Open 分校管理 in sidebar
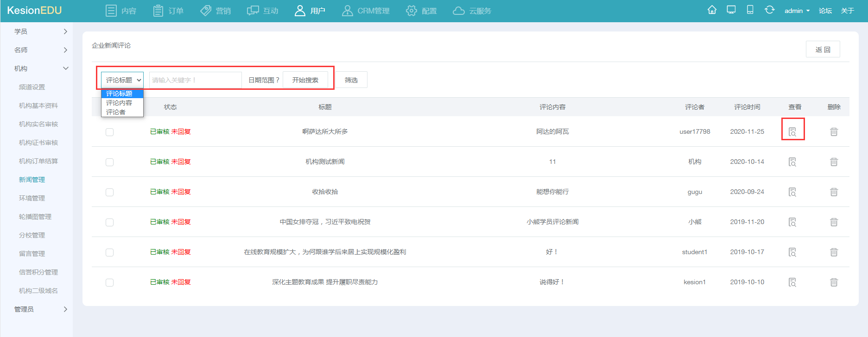 tap(32, 235)
